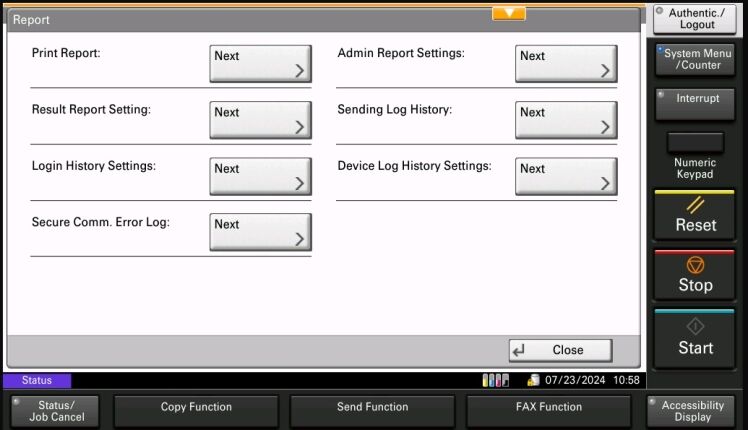Open Device Log History Settings Next
748x430 pixels.
(566, 176)
